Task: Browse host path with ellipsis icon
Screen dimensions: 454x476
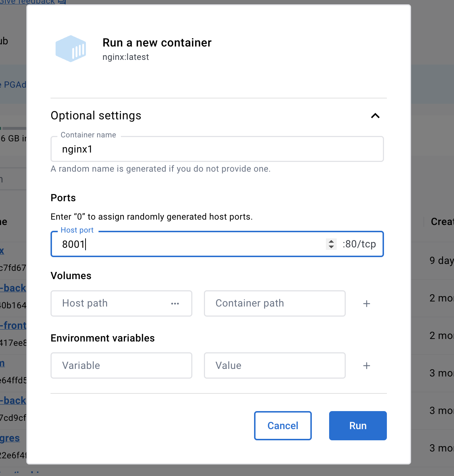Action: point(175,304)
